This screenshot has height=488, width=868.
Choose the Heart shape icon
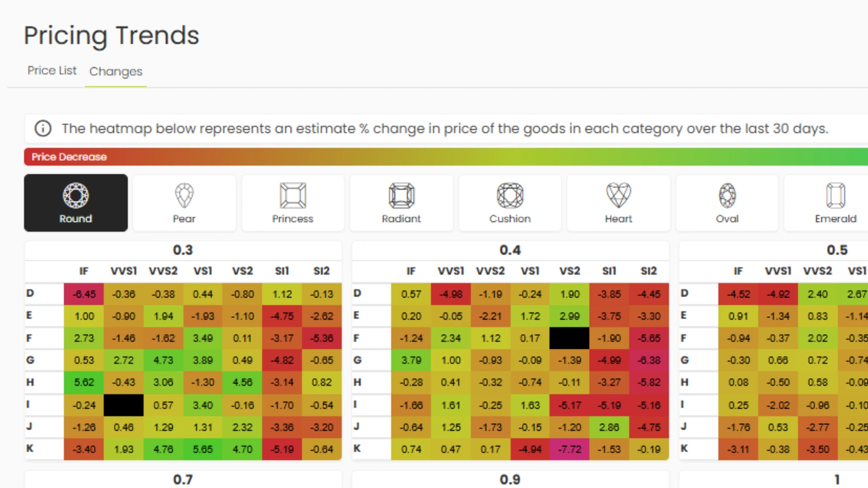coord(618,196)
